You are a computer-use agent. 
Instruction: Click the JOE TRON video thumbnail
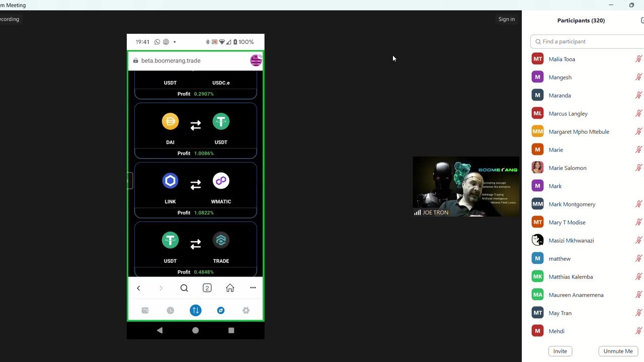(x=466, y=187)
